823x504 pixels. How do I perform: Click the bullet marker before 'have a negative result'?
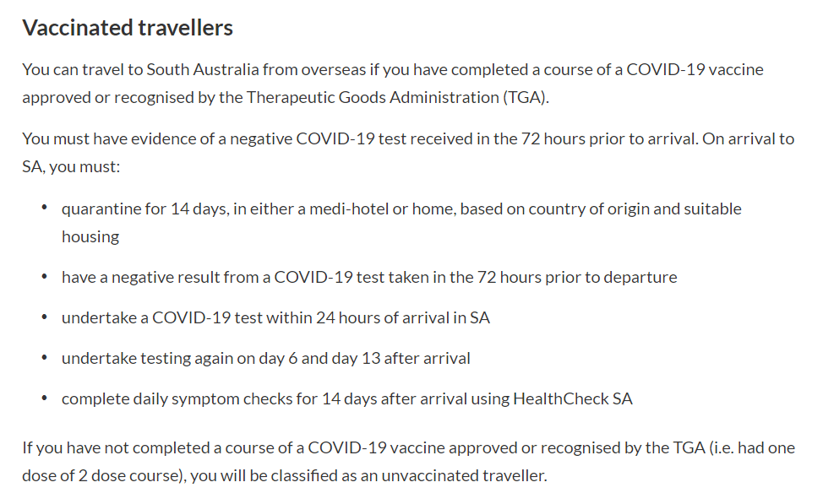tap(45, 276)
